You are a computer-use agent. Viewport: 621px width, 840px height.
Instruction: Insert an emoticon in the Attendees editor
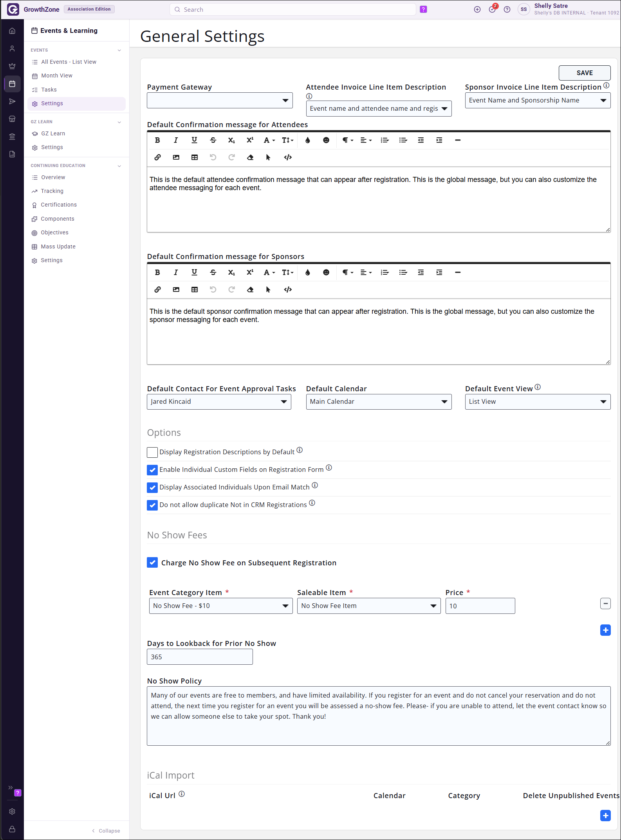326,140
